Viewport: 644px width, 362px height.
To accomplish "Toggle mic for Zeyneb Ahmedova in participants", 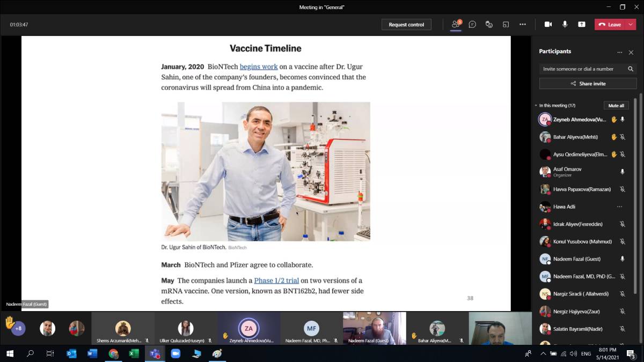I will tap(623, 120).
